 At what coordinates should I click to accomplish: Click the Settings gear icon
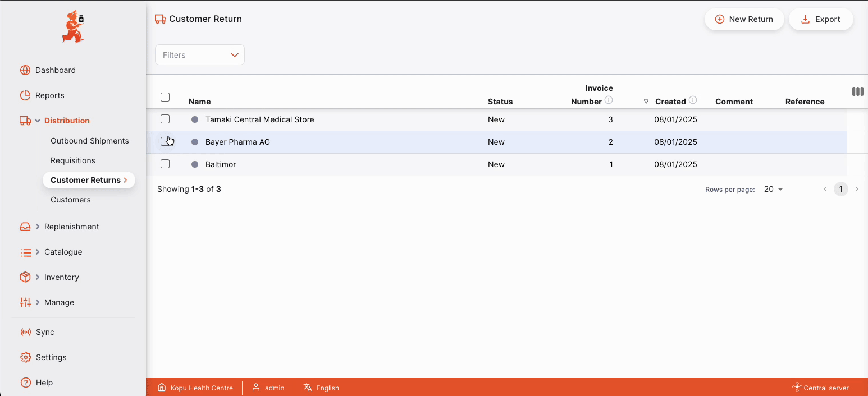(25, 357)
